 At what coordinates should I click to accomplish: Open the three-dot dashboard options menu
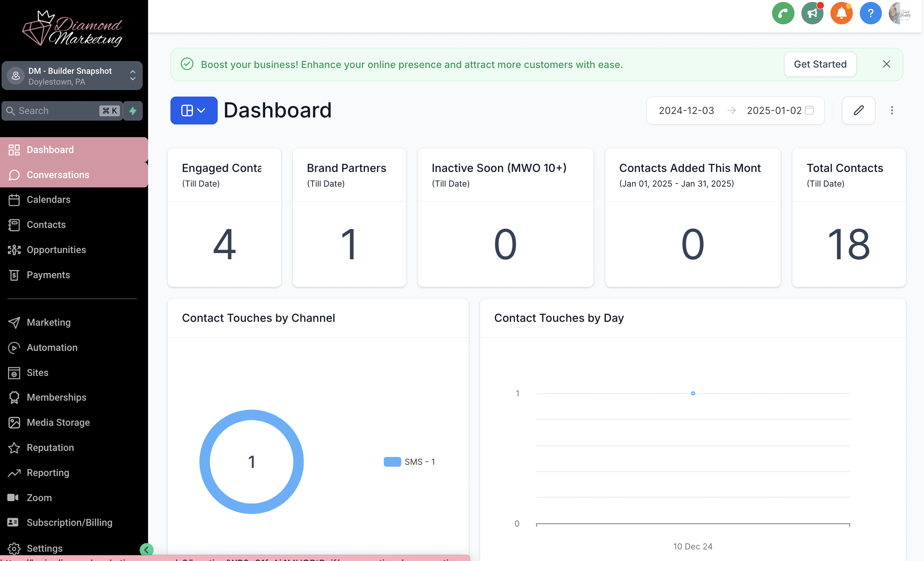click(892, 110)
